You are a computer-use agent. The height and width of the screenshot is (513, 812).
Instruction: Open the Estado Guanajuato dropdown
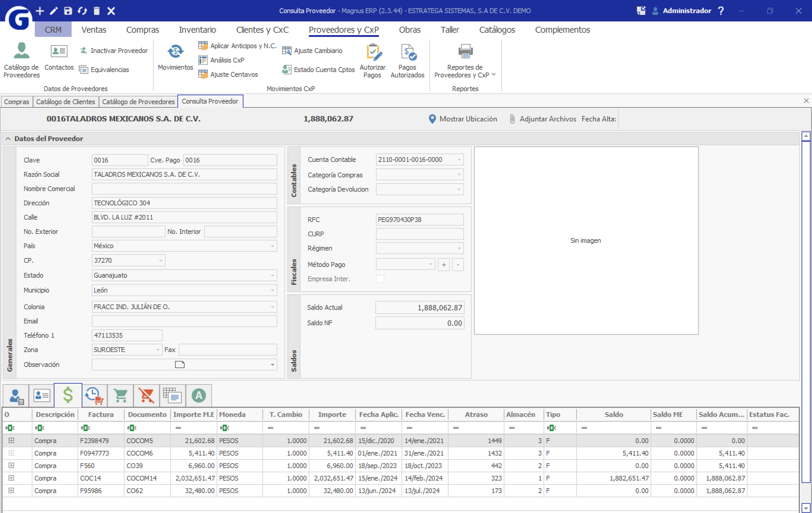272,276
